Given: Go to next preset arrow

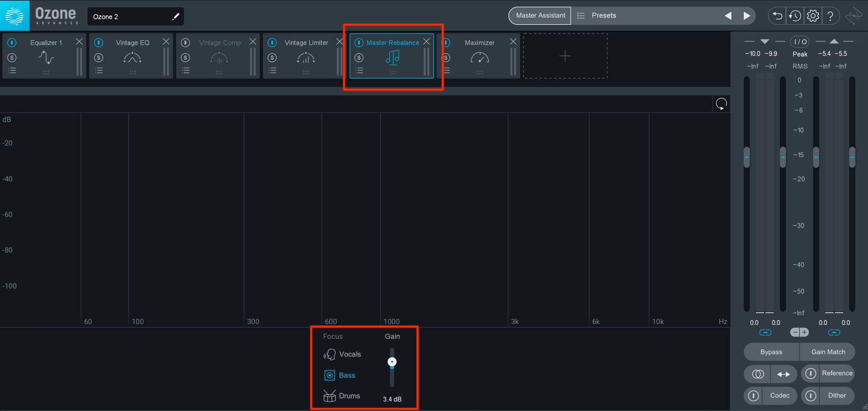Looking at the screenshot, I should pos(747,16).
